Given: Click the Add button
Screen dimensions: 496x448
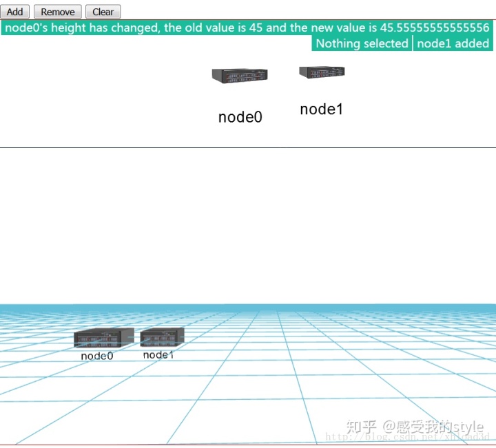Looking at the screenshot, I should pyautogui.click(x=15, y=12).
